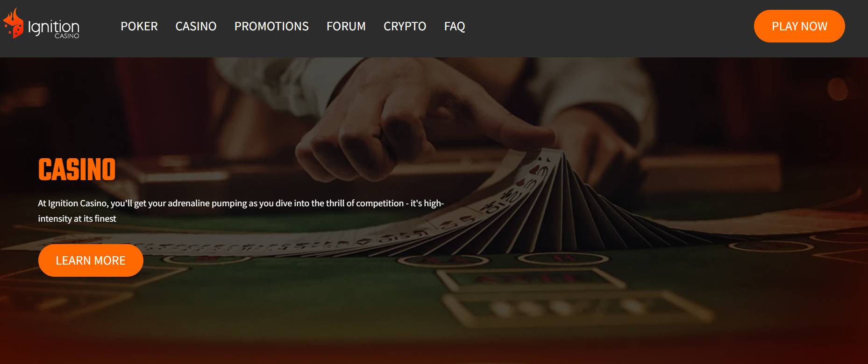This screenshot has width=868, height=364.
Task: Click the flaming dice logo icon
Action: pos(13,23)
